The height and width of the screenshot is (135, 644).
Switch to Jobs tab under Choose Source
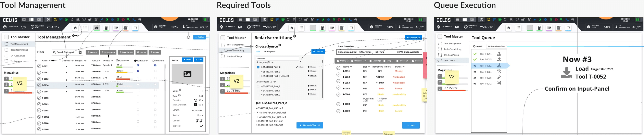tap(258, 52)
